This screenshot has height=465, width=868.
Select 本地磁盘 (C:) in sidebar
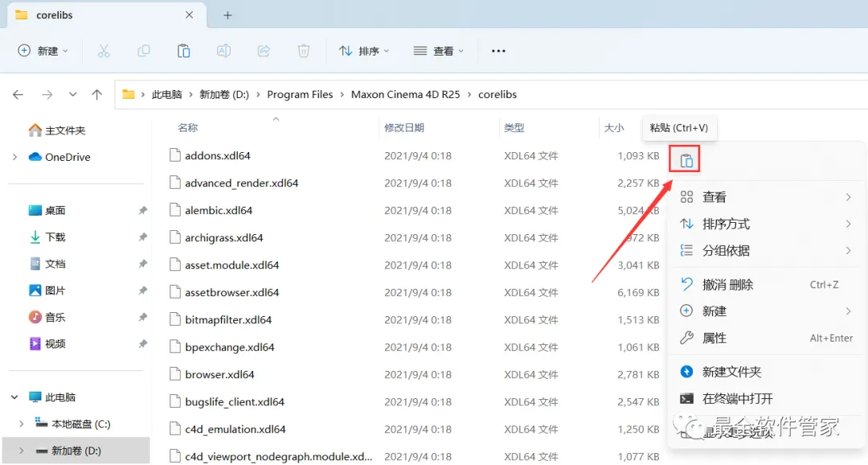tap(72, 424)
